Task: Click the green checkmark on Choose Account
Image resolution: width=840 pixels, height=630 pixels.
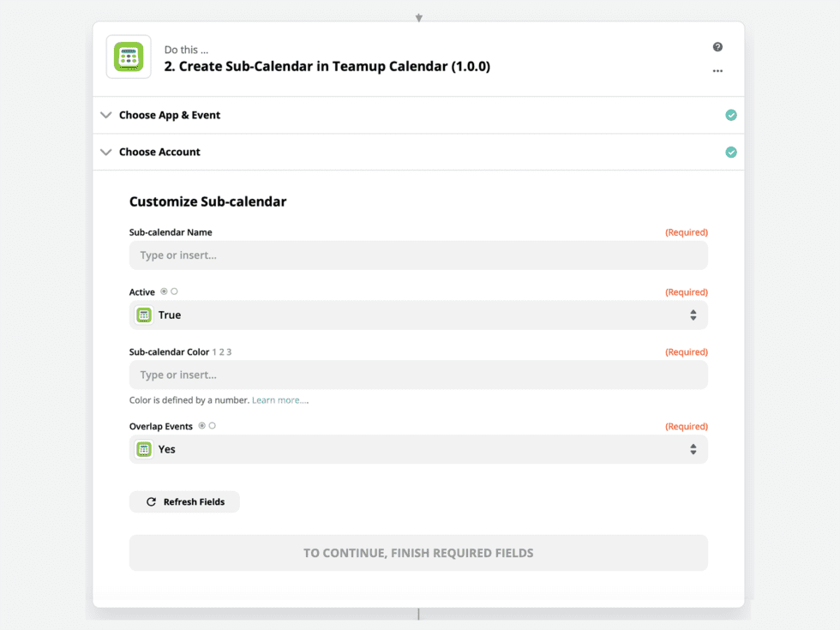Action: tap(731, 152)
